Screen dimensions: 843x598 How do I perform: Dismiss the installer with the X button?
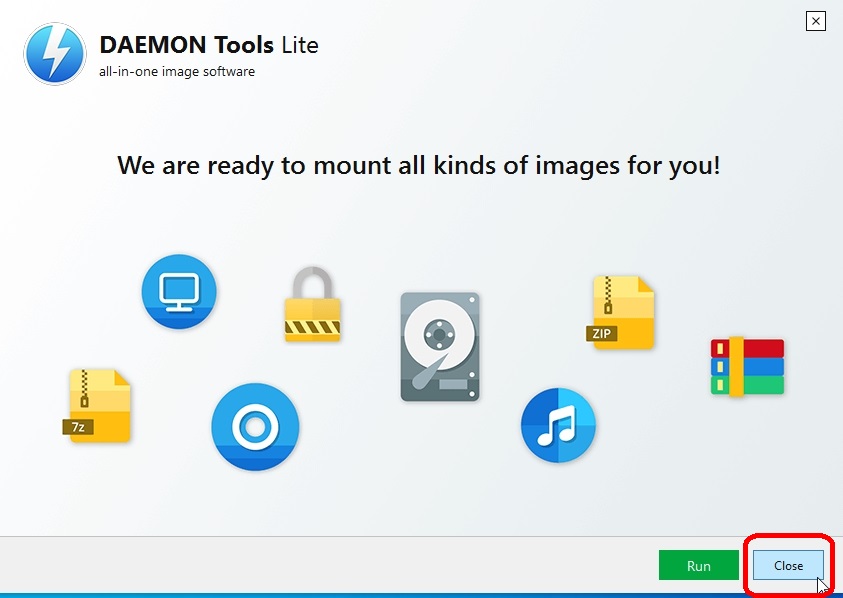click(816, 21)
